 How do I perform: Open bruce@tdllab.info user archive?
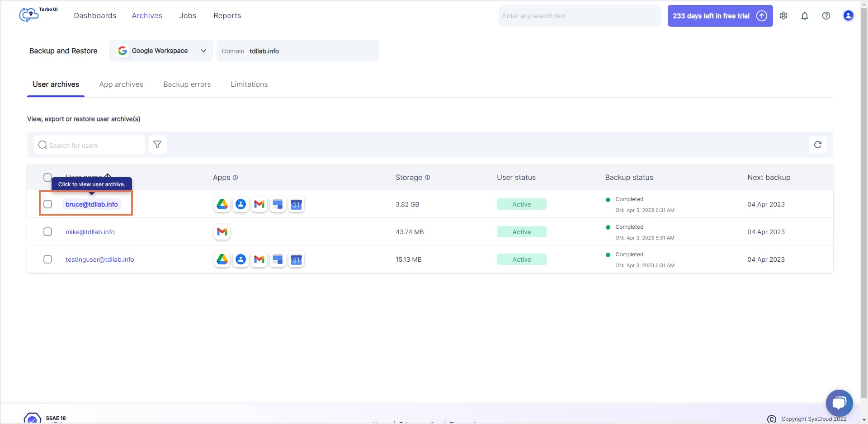click(x=92, y=204)
